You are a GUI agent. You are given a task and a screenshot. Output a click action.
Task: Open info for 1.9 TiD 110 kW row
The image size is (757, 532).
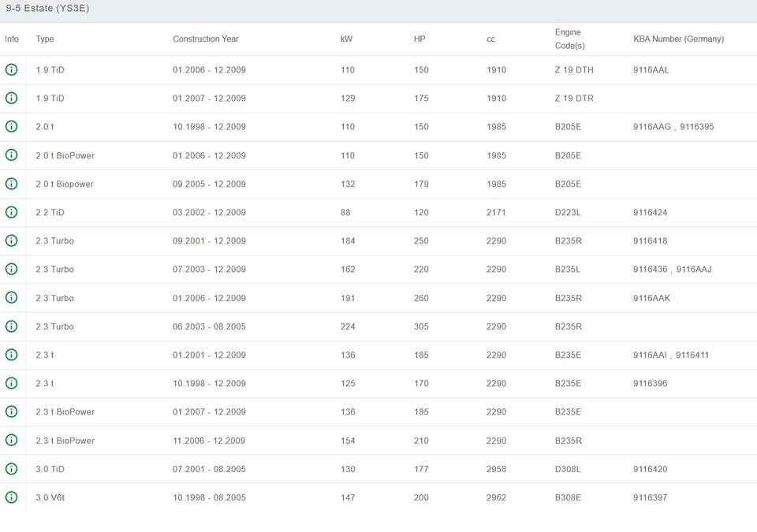[x=11, y=69]
